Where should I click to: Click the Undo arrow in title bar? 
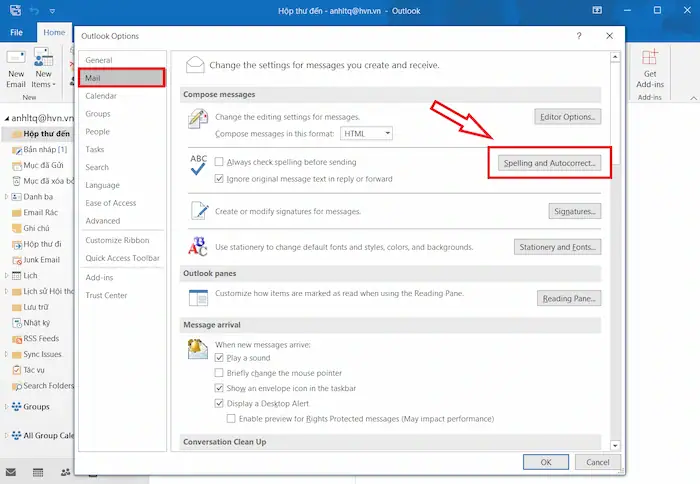[x=34, y=10]
